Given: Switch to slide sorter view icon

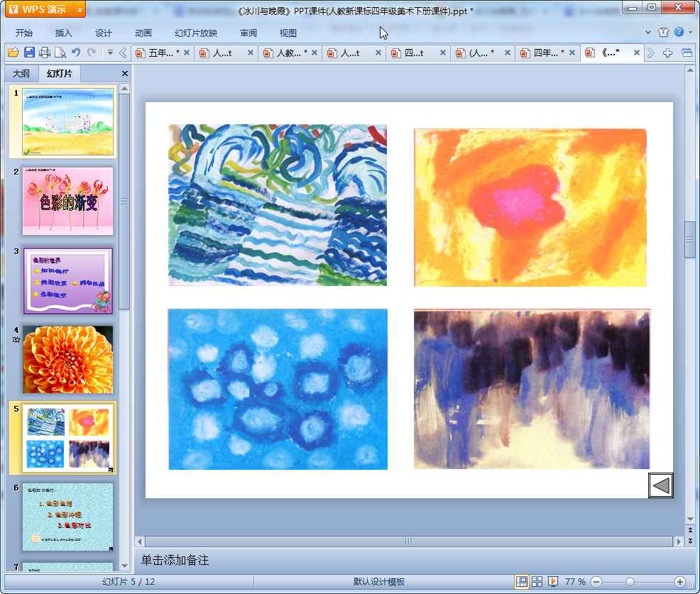Looking at the screenshot, I should pos(537,581).
